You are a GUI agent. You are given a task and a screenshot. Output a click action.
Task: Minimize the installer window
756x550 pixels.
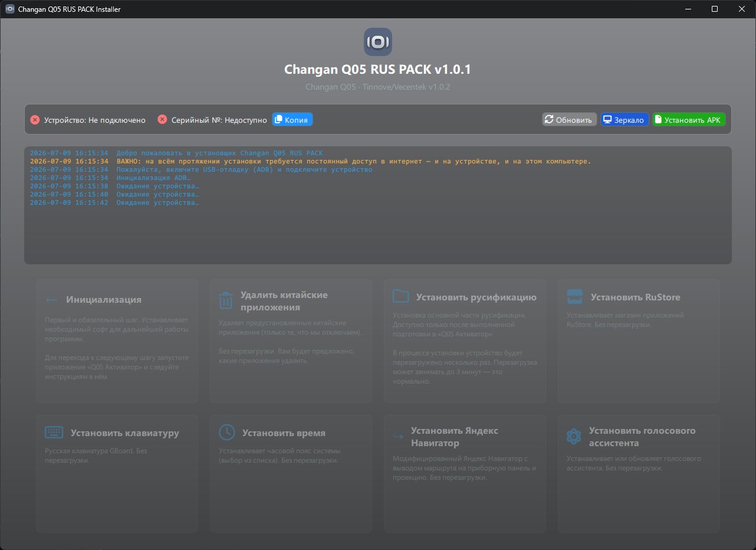click(x=688, y=9)
